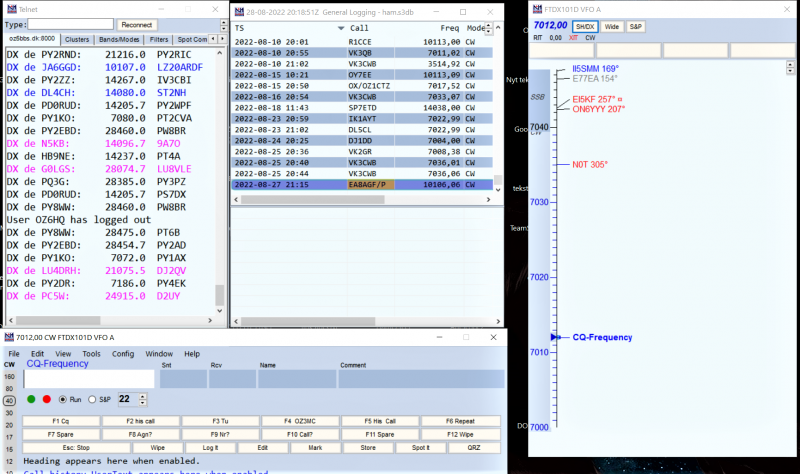Open the View menu
This screenshot has height=474, width=800.
coord(63,354)
